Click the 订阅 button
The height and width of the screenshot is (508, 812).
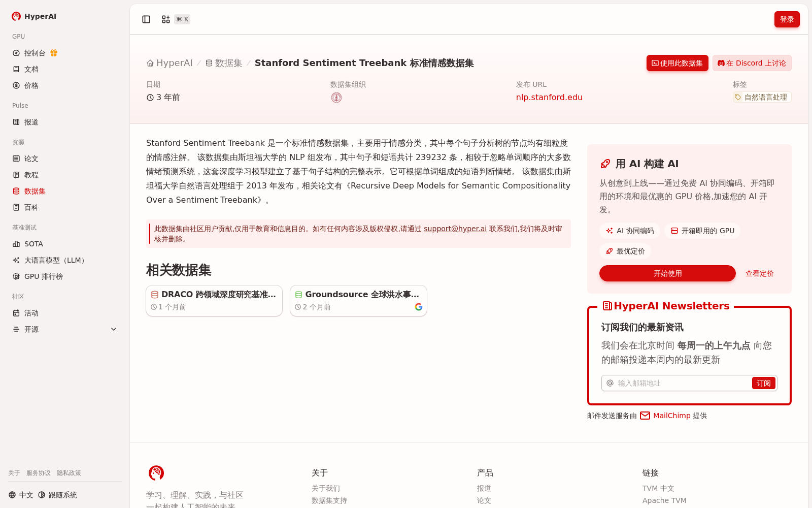click(x=764, y=383)
